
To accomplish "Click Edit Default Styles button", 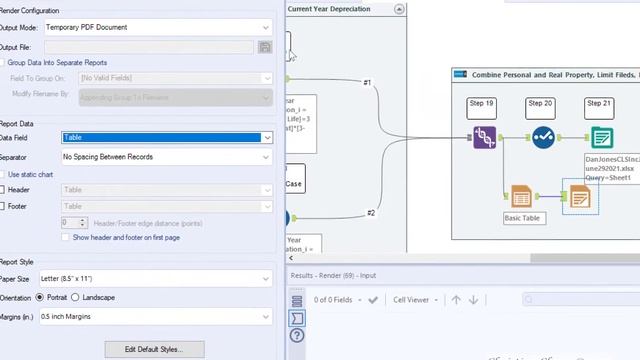I will [x=154, y=349].
